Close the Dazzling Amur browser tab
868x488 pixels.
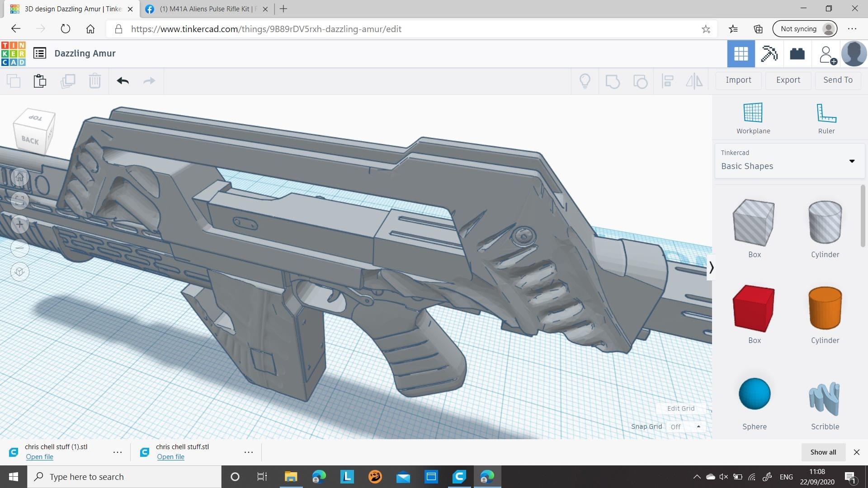point(130,9)
